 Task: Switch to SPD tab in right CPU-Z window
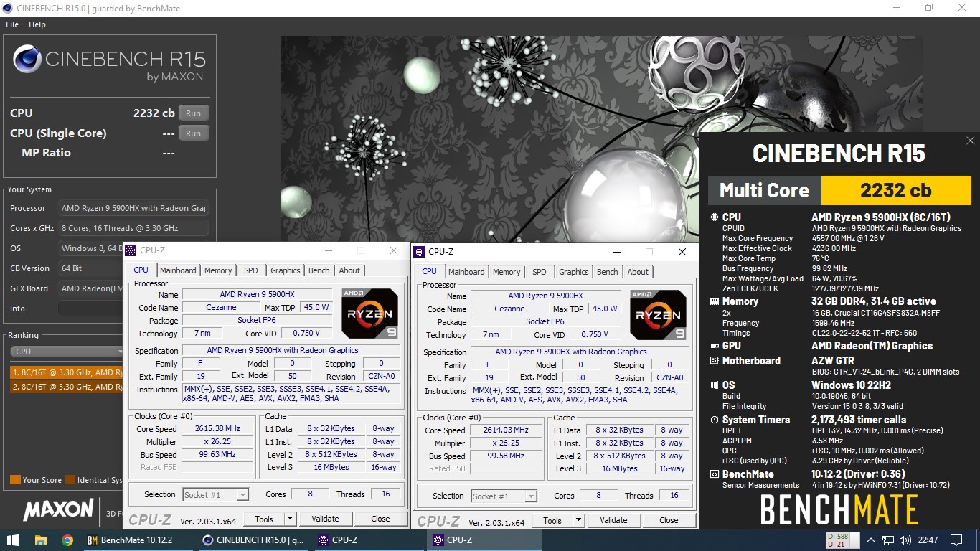(x=539, y=272)
